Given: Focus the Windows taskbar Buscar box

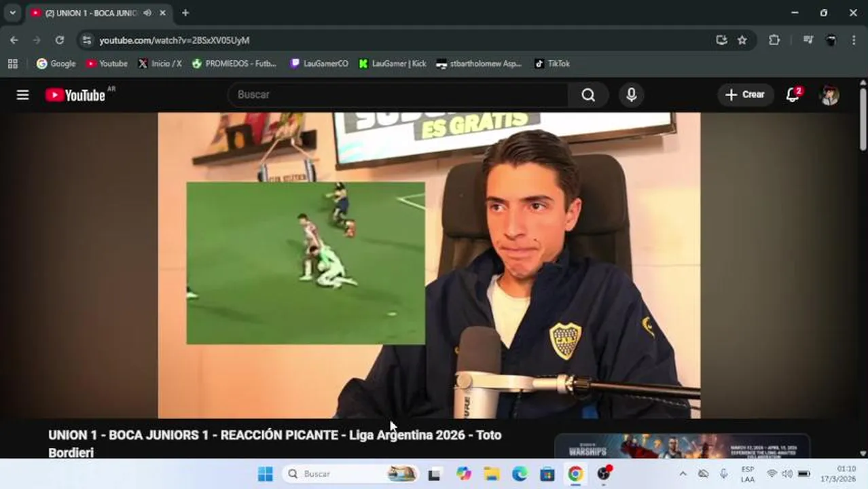Looking at the screenshot, I should coord(350,473).
